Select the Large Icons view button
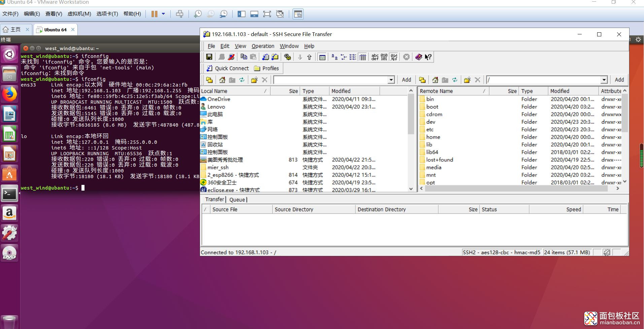This screenshot has width=644, height=329. [334, 57]
